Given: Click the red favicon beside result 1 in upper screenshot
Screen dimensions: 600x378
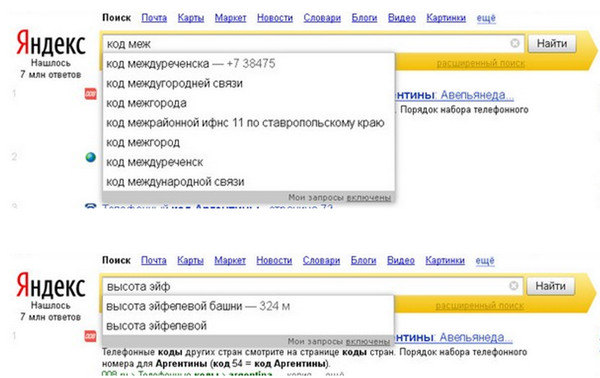Looking at the screenshot, I should click(91, 94).
